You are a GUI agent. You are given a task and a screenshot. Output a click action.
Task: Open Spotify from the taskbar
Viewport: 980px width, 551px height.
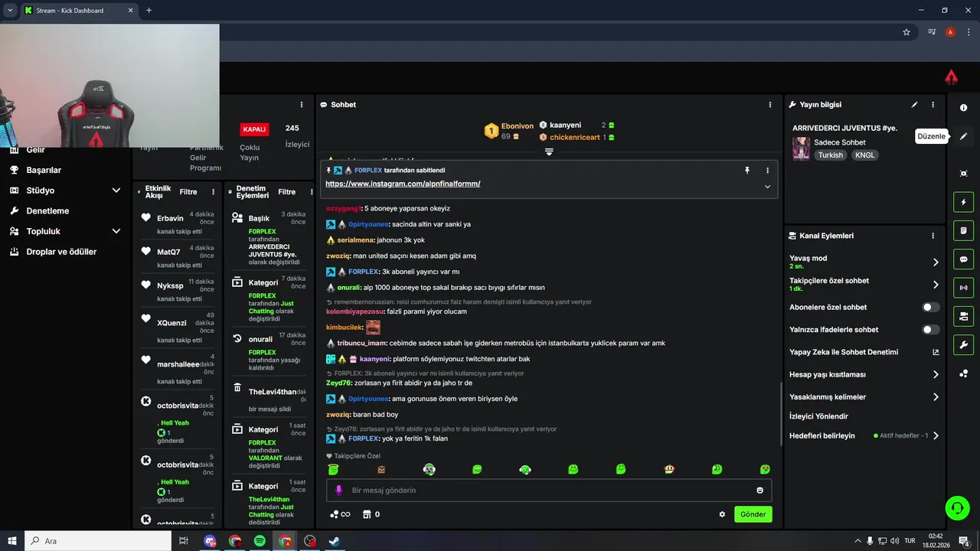pyautogui.click(x=260, y=541)
